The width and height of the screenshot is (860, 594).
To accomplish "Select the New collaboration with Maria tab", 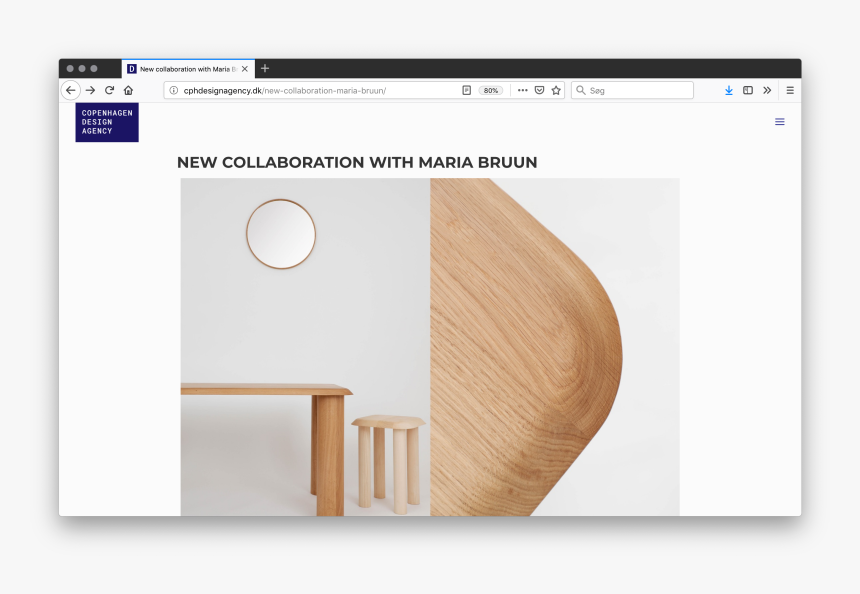I will click(x=188, y=69).
